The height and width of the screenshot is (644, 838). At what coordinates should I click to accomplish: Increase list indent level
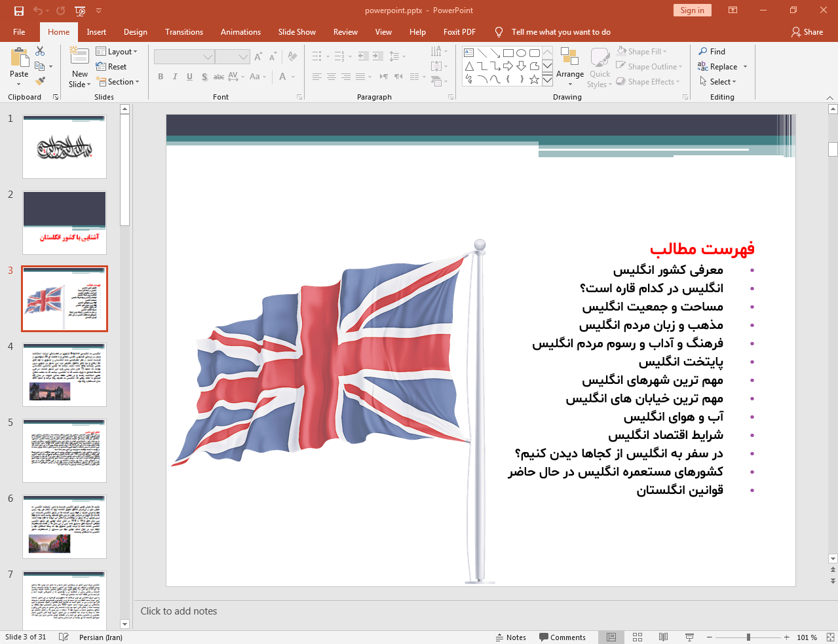click(x=378, y=56)
